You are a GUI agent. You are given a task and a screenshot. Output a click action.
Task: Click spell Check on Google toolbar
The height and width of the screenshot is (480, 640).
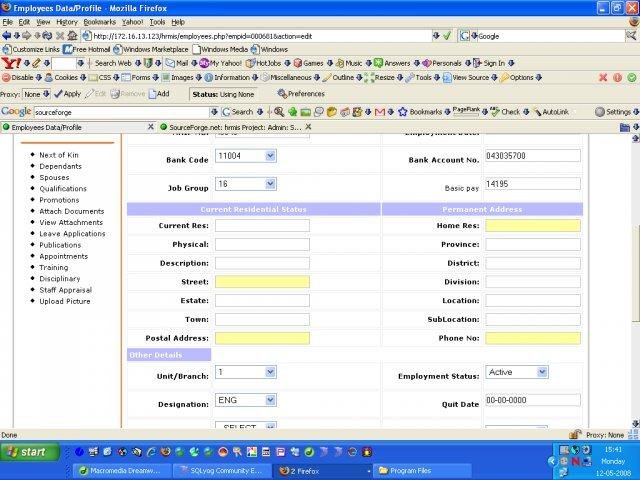505,112
